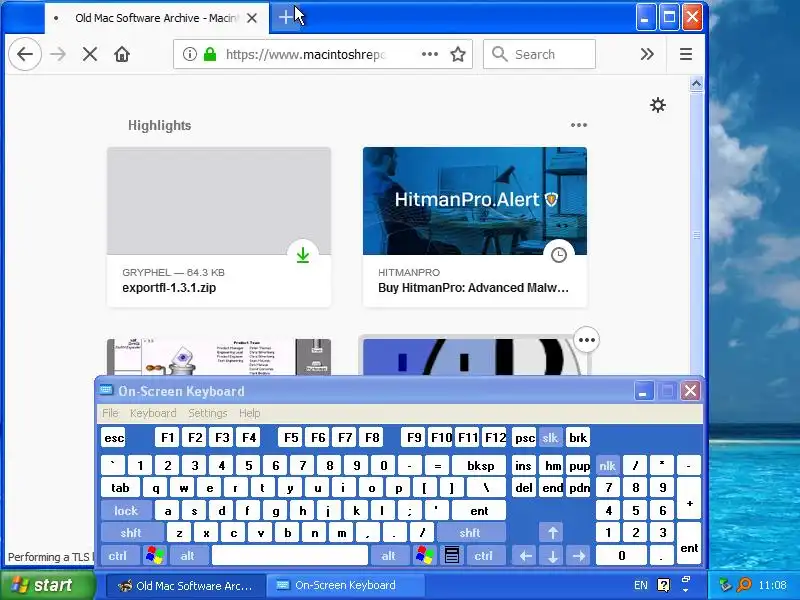Click the forward navigation arrow
The height and width of the screenshot is (600, 800).
(x=58, y=54)
